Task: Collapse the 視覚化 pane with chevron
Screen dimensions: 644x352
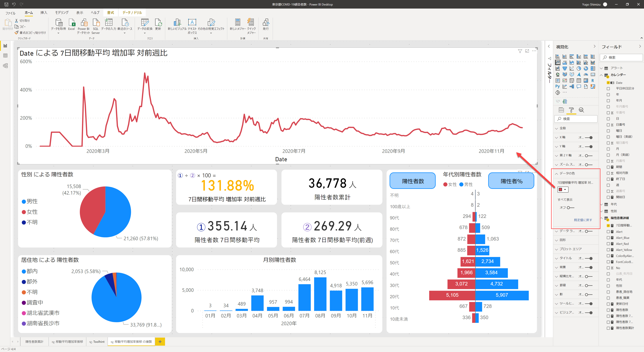Action: coord(595,46)
